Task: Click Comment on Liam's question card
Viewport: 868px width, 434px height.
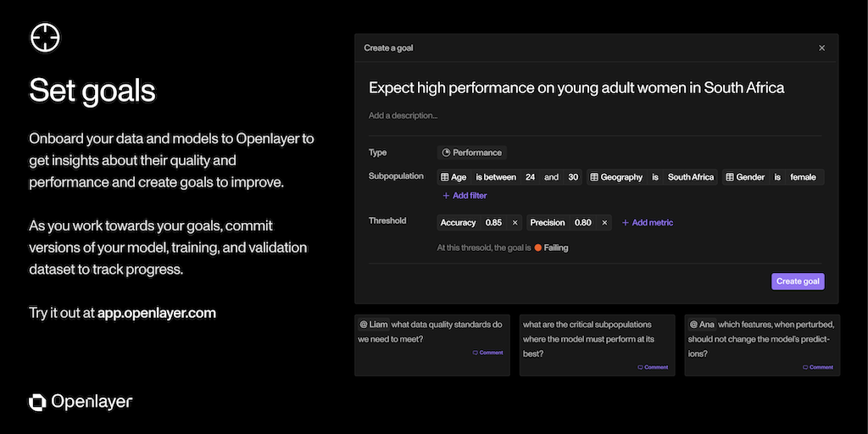Action: [488, 353]
